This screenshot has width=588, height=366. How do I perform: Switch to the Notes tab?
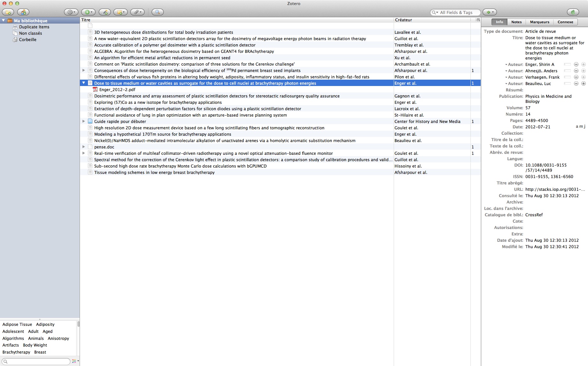pos(516,22)
